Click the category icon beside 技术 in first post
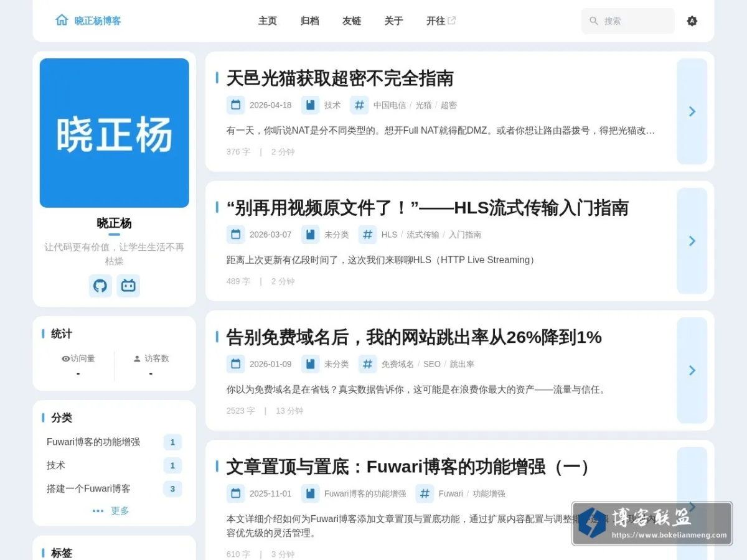The width and height of the screenshot is (747, 560). [310, 105]
